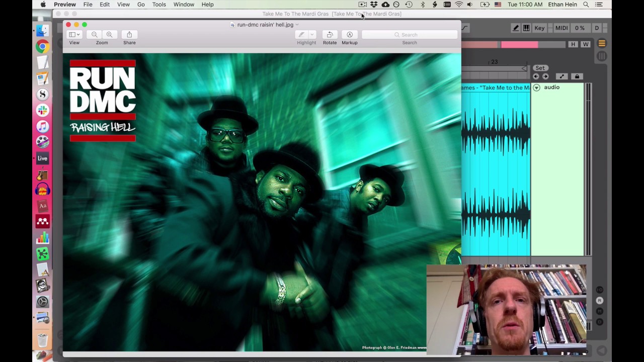Open Dictionary from the Dock
This screenshot has height=362, width=644.
[x=43, y=206]
